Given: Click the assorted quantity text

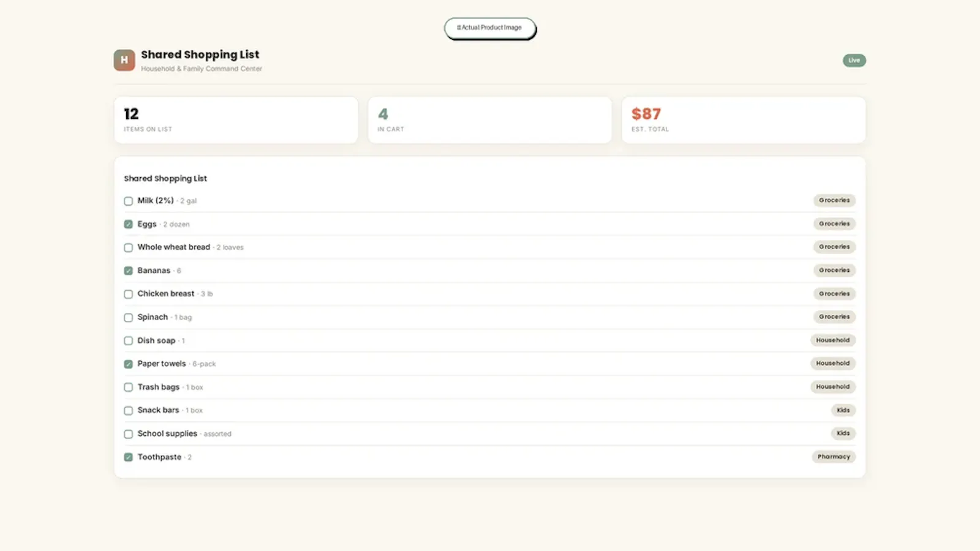Looking at the screenshot, I should point(217,434).
